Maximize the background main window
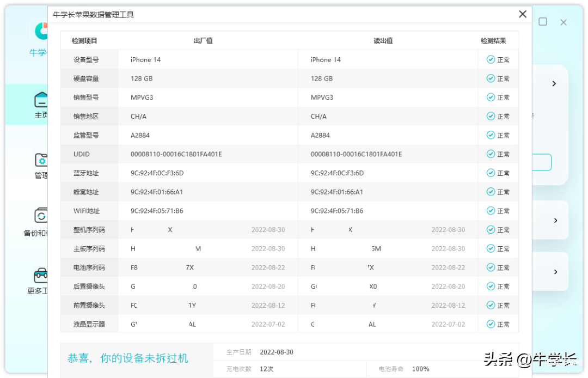 click(x=543, y=22)
